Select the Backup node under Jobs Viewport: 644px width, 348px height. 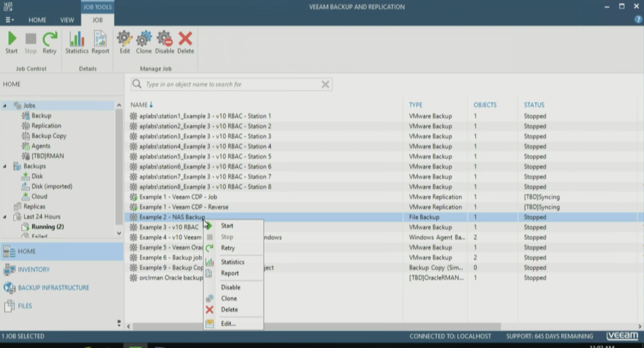pos(41,116)
